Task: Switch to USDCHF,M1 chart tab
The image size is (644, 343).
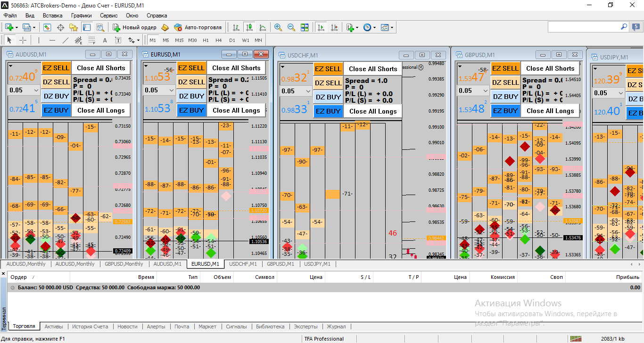Action: [243, 264]
